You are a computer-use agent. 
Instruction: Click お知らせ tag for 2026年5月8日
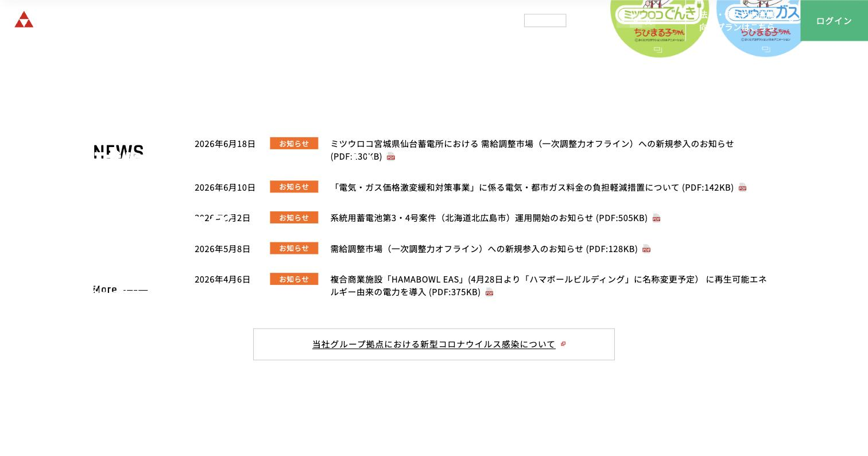click(294, 248)
